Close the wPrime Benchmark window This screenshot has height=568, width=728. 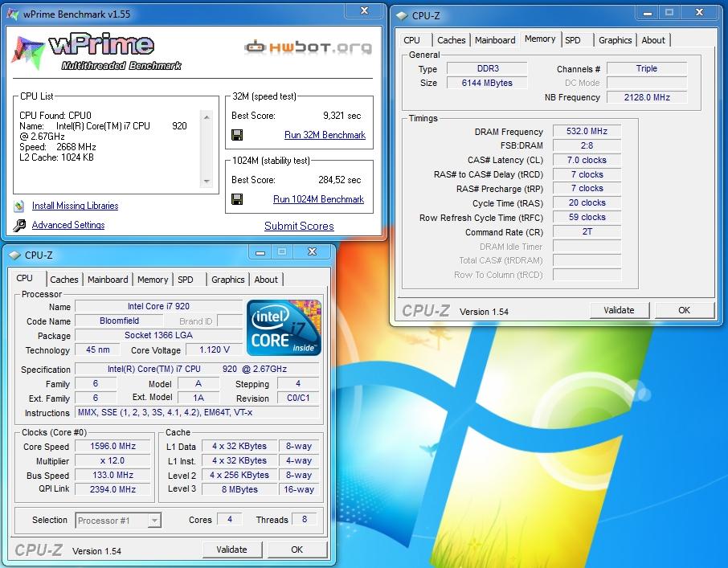365,10
